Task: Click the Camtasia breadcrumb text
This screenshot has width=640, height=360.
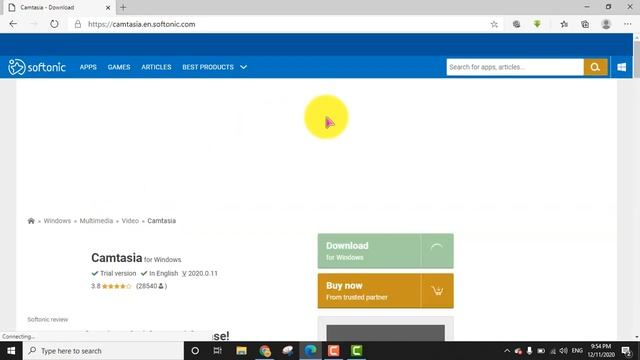Action: [162, 221]
